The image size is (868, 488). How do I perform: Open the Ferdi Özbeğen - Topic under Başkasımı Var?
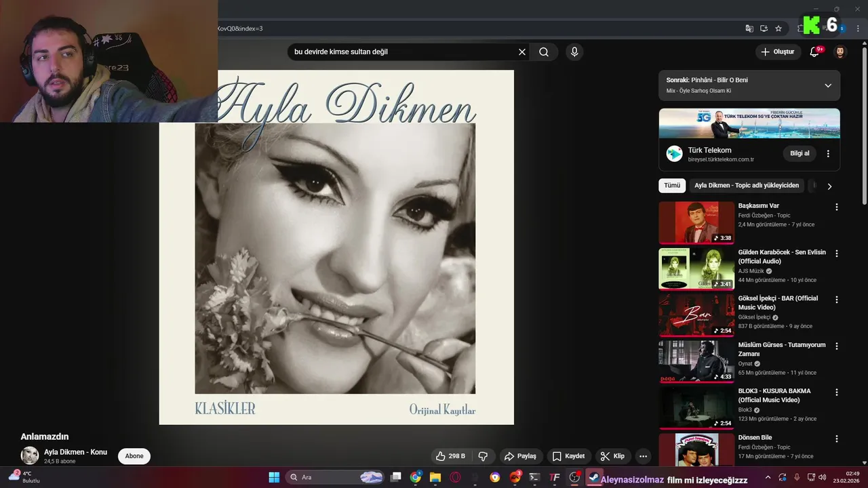(x=764, y=216)
